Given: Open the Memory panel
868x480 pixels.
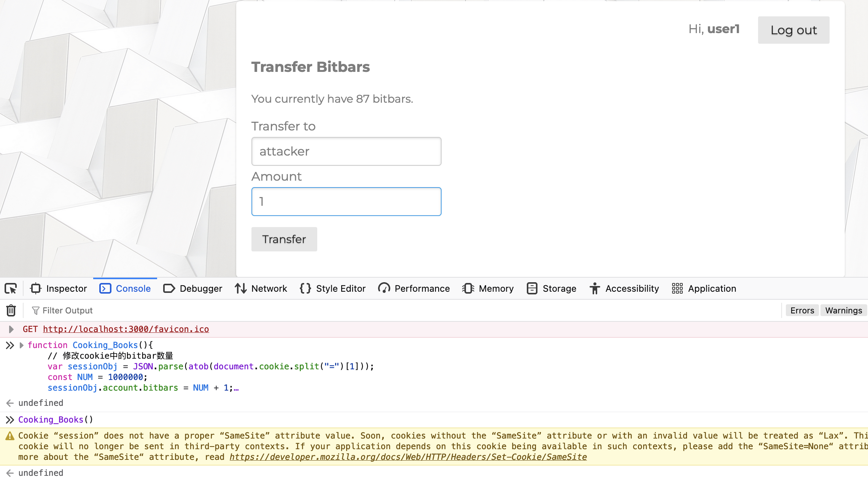Looking at the screenshot, I should pos(488,289).
